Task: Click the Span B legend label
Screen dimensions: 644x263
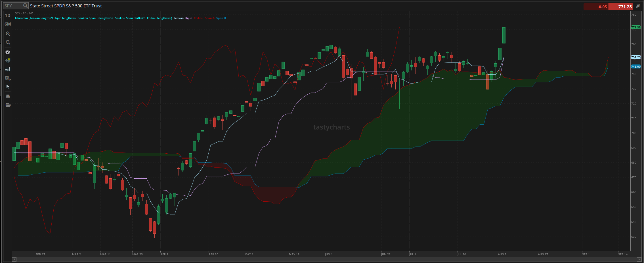Action: (x=221, y=18)
